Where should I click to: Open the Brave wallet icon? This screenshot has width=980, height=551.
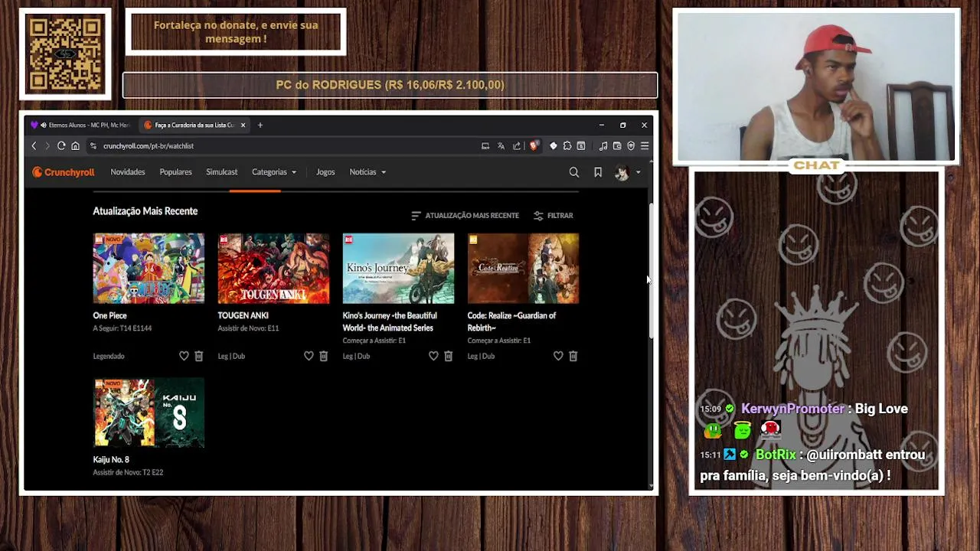click(617, 145)
